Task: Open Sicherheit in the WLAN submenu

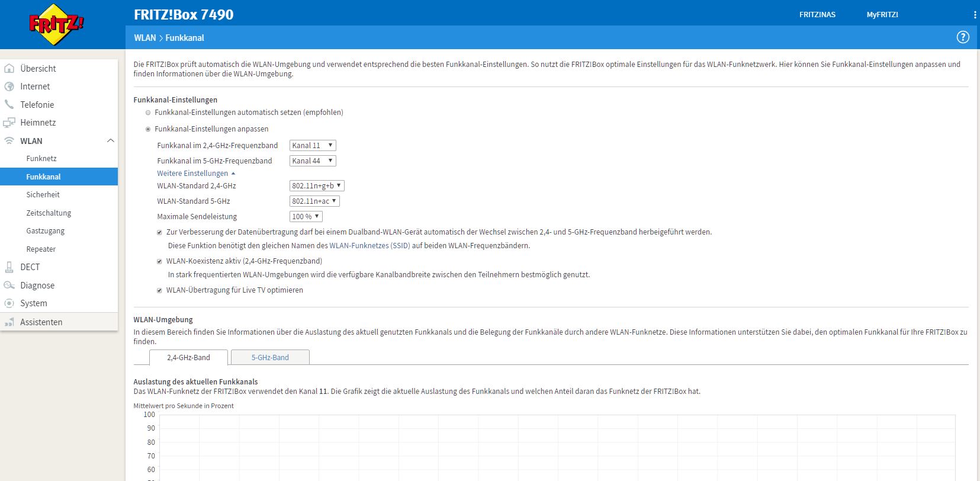Action: (x=43, y=195)
